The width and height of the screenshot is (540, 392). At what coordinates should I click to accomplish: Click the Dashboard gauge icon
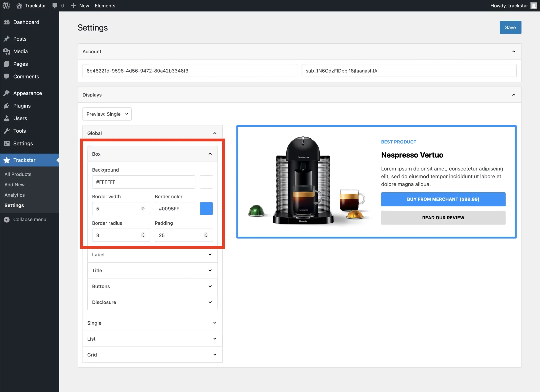click(7, 22)
